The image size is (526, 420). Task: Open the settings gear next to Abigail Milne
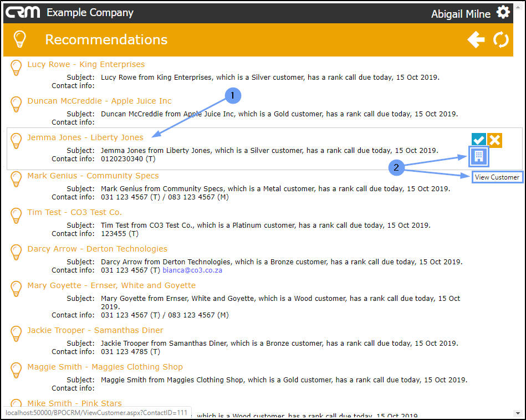[503, 12]
